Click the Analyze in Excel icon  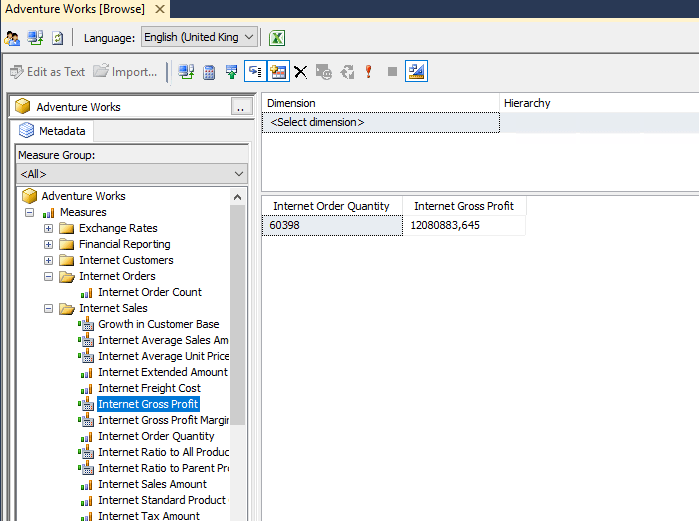point(277,38)
